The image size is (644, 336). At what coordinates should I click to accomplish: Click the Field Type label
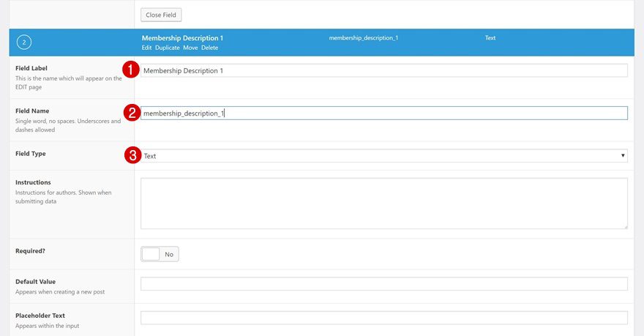tap(31, 154)
